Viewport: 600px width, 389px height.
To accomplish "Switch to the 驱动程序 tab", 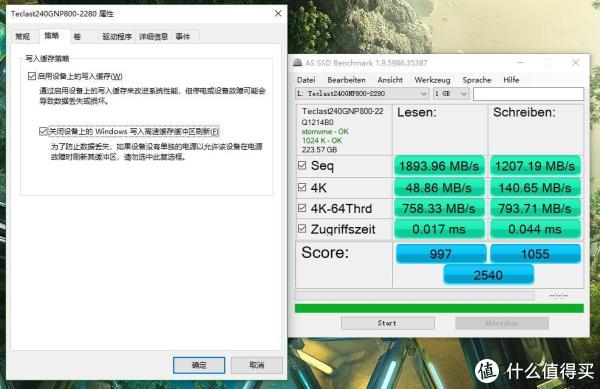I will [117, 37].
